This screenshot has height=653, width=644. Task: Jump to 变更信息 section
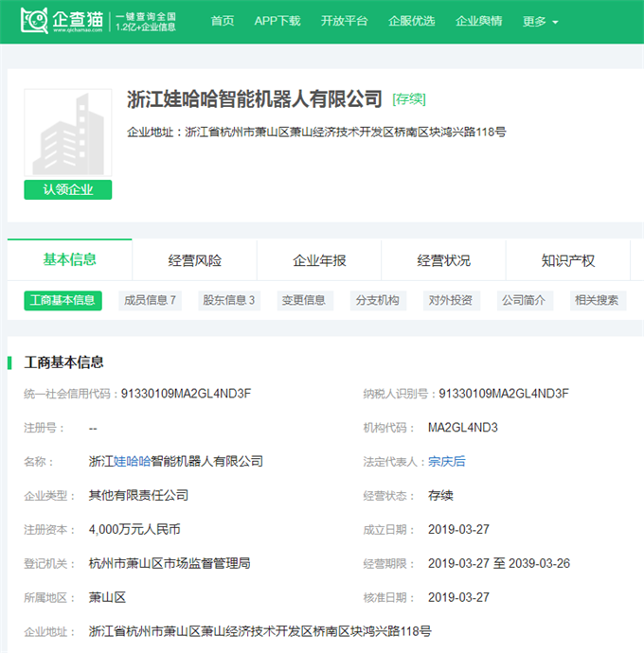click(x=305, y=300)
